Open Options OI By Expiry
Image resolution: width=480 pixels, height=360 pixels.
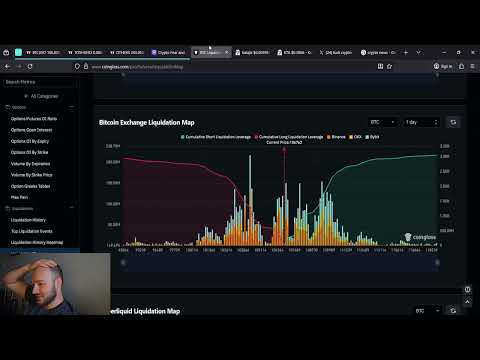coord(30,141)
